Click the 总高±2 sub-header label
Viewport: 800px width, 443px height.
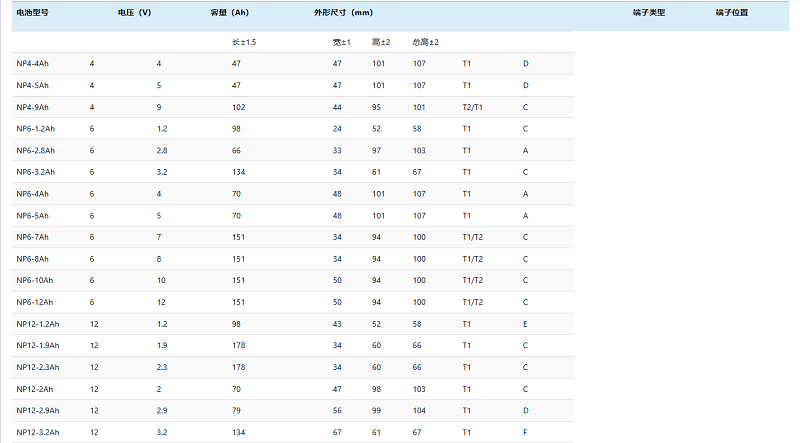(x=425, y=42)
